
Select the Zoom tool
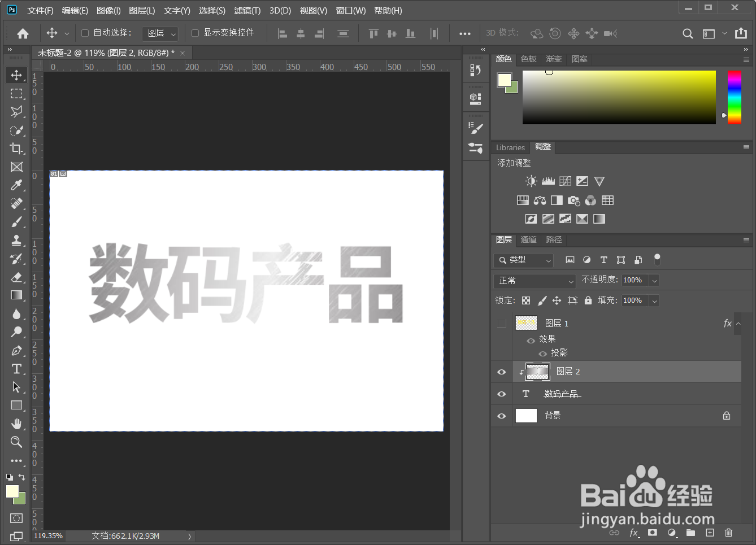(16, 442)
